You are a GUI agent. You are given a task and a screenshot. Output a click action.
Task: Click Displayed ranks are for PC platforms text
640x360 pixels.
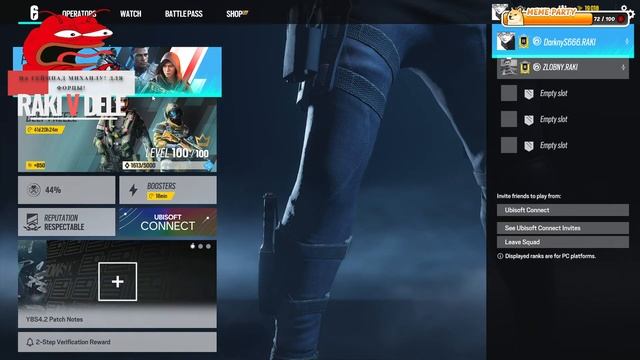tap(550, 256)
